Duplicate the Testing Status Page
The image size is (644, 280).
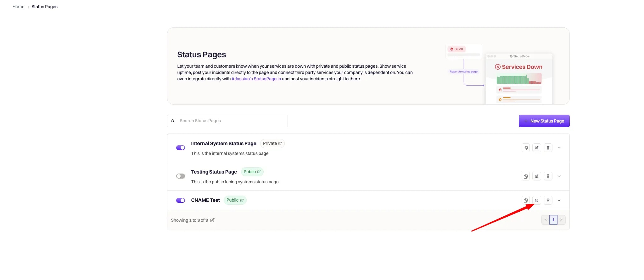pos(526,176)
